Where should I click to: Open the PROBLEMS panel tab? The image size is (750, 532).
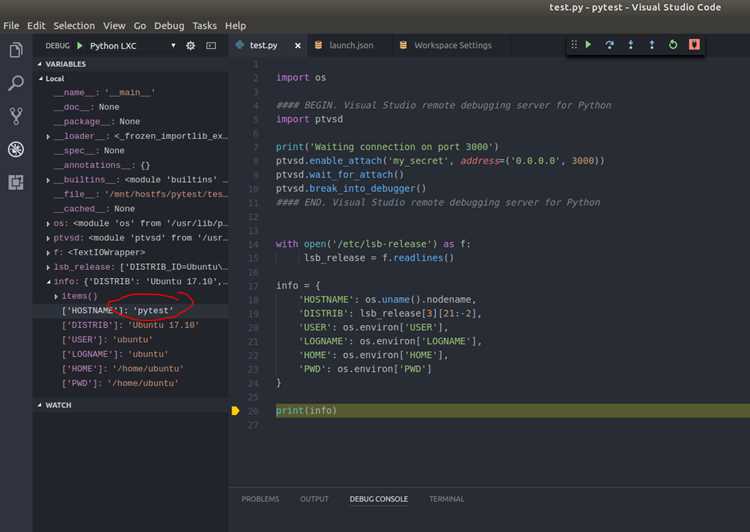coord(260,499)
